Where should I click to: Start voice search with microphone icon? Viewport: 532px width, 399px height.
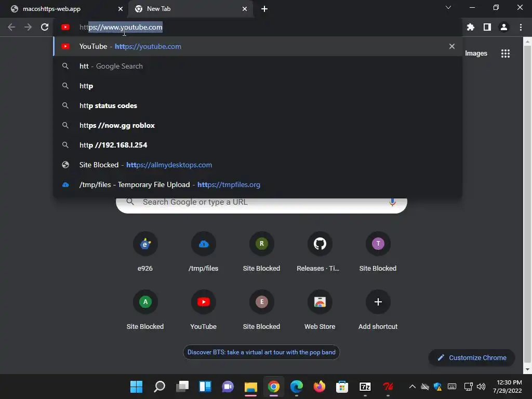pos(392,203)
